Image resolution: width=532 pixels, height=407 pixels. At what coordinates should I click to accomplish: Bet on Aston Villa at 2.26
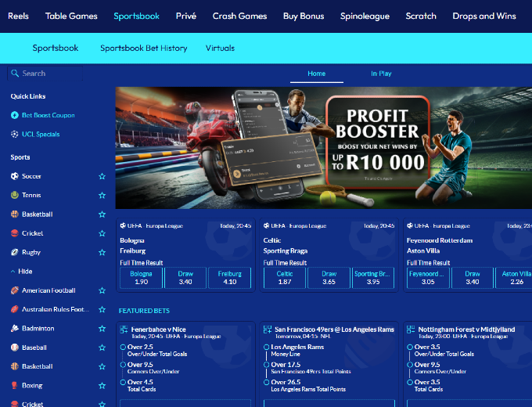[x=515, y=278]
